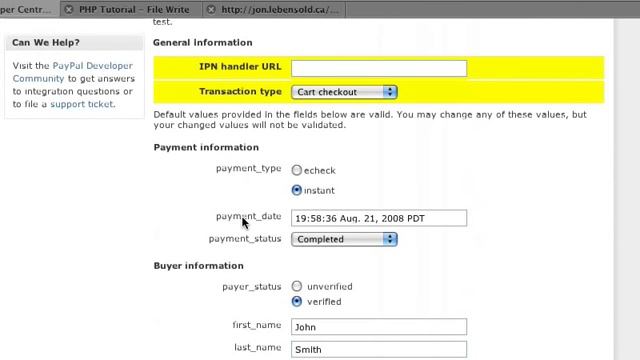Image resolution: width=640 pixels, height=360 pixels.
Task: Click the last_name label
Action: pos(258,347)
